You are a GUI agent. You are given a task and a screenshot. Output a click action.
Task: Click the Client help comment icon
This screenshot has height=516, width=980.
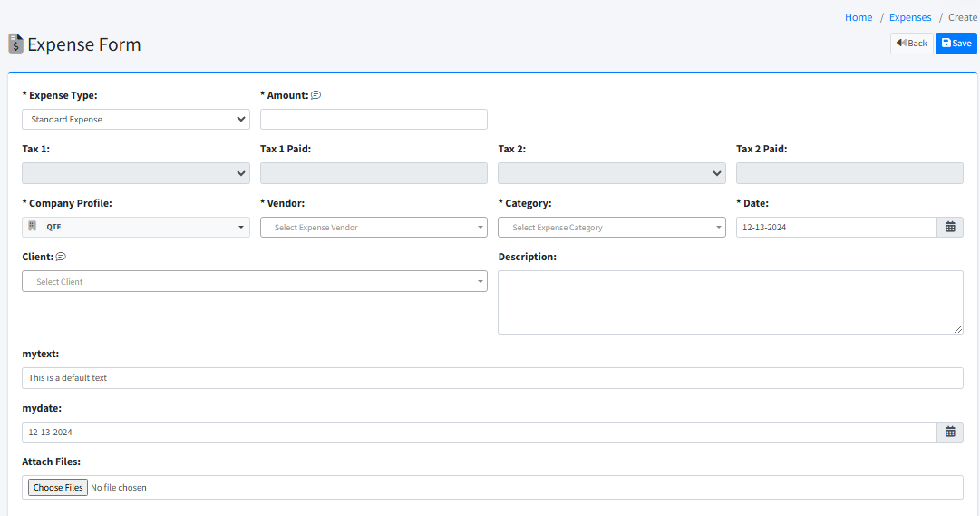[61, 257]
